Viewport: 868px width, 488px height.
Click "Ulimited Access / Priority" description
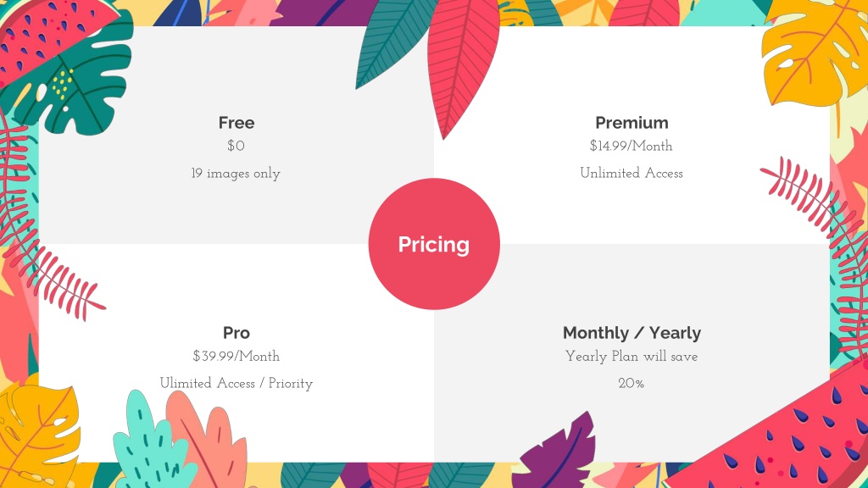pos(236,384)
